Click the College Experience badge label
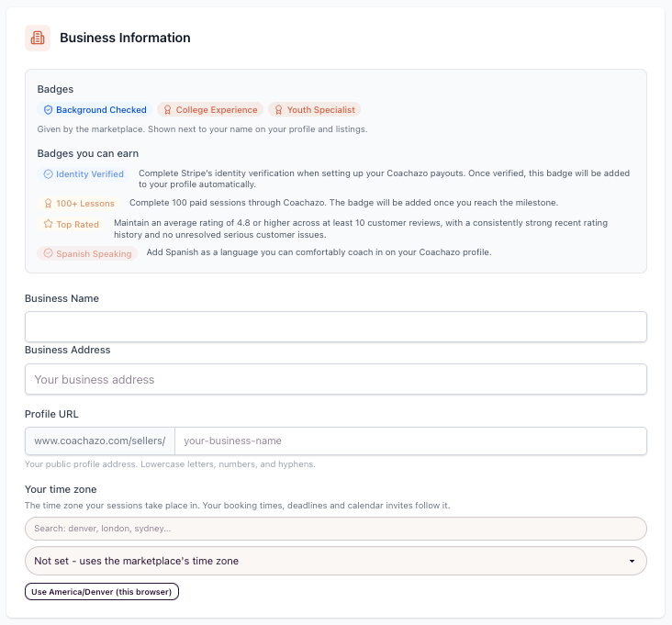The height and width of the screenshot is (625, 672). click(217, 109)
